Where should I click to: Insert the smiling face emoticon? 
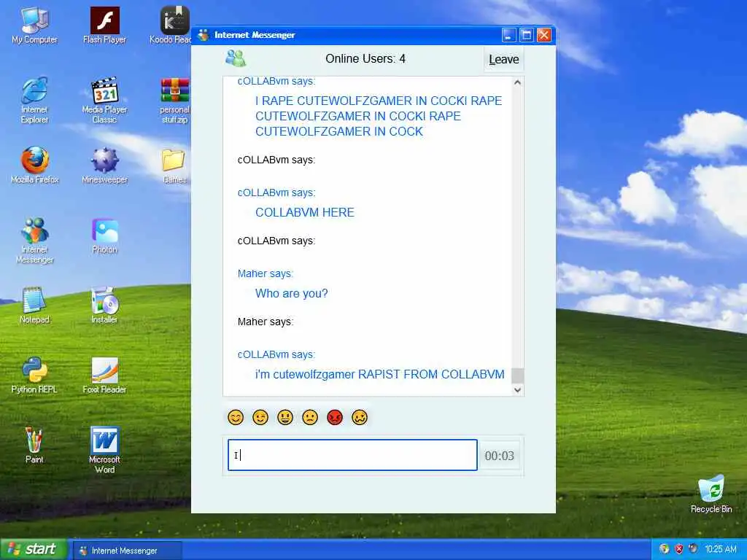coord(236,418)
